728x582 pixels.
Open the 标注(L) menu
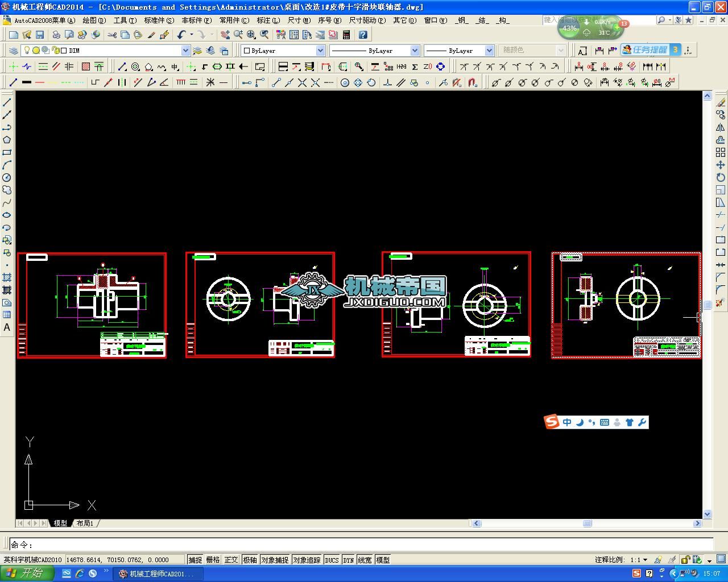[x=268, y=20]
